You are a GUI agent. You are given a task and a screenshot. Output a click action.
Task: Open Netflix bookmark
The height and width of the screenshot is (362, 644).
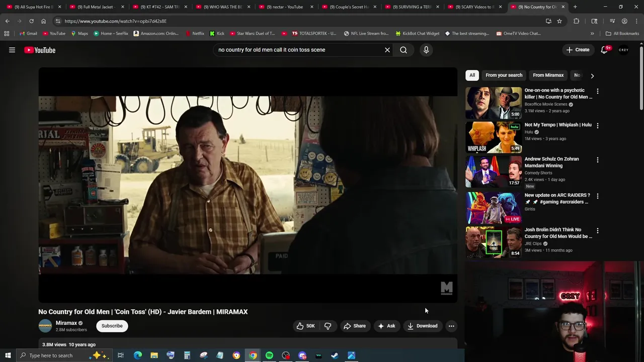(x=195, y=34)
